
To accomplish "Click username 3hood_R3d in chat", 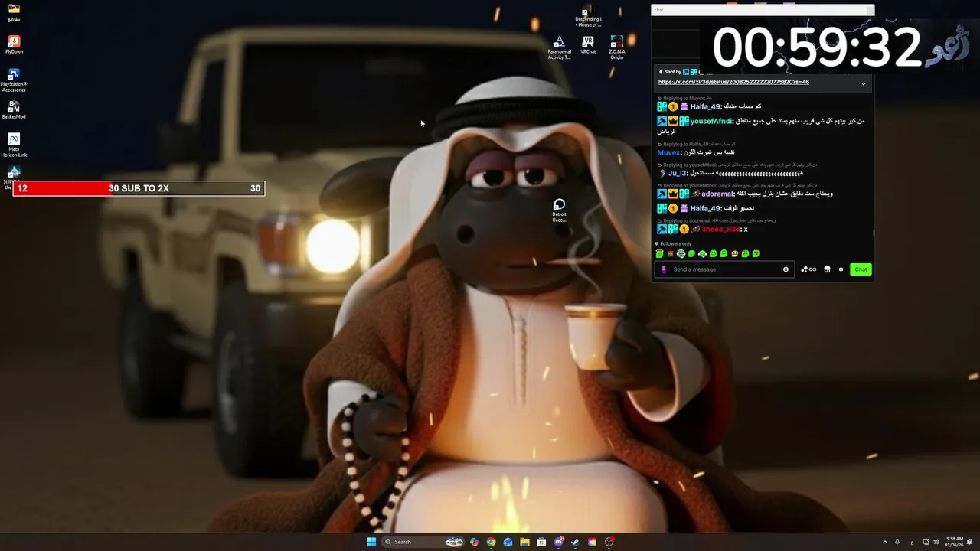I will pyautogui.click(x=721, y=229).
